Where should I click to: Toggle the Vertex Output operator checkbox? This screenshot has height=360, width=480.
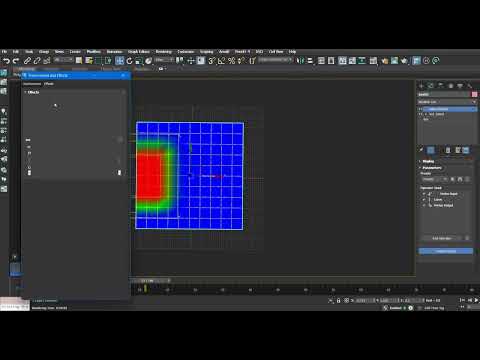click(424, 206)
